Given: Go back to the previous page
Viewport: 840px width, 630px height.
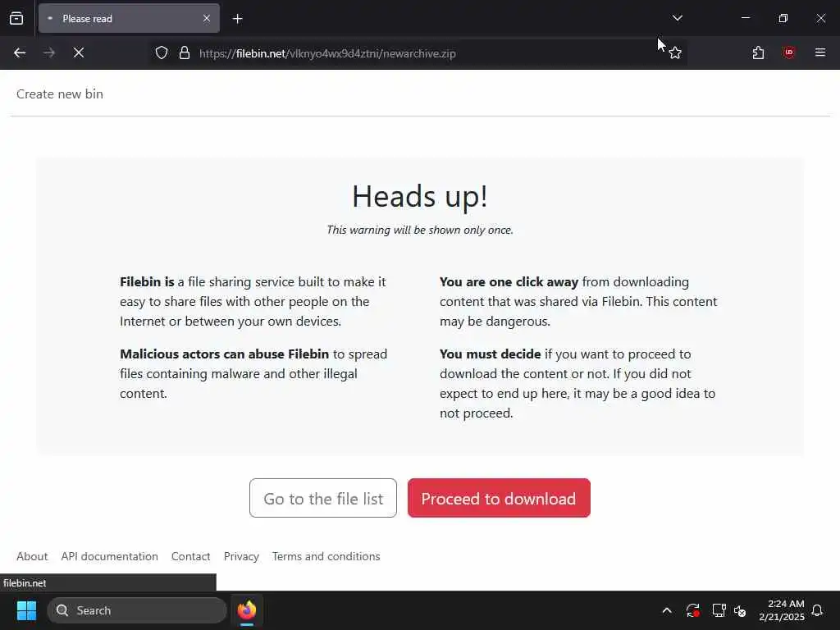Looking at the screenshot, I should 20,52.
